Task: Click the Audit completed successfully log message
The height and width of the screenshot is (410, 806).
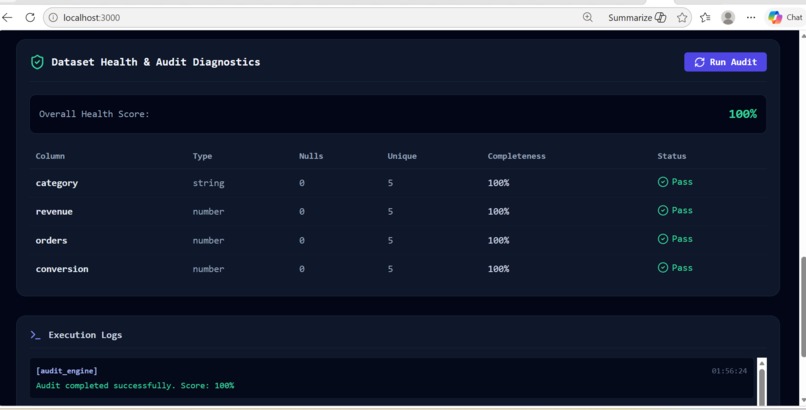Action: 135,385
